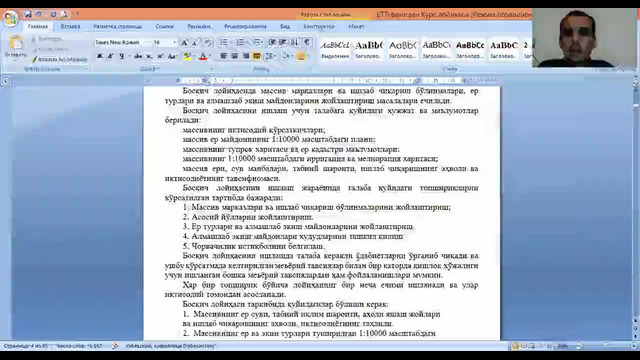Open multilevel list menu
The width and height of the screenshot is (640, 360).
coord(257,42)
